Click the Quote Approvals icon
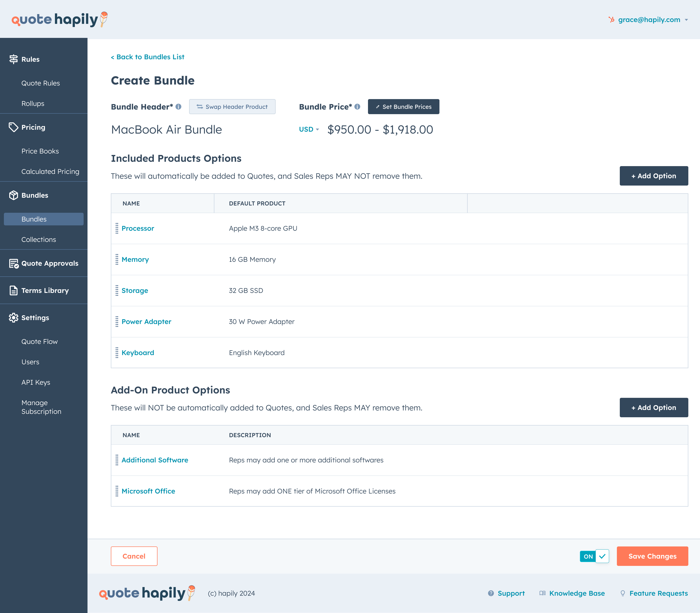Screen dimensions: 700x613 coord(14,264)
